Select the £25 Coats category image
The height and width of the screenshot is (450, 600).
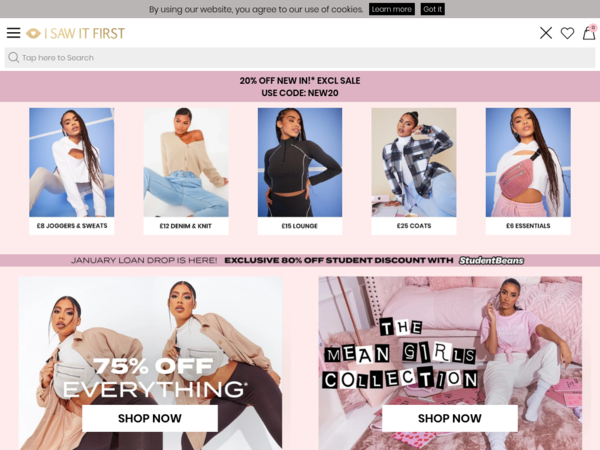pos(414,171)
